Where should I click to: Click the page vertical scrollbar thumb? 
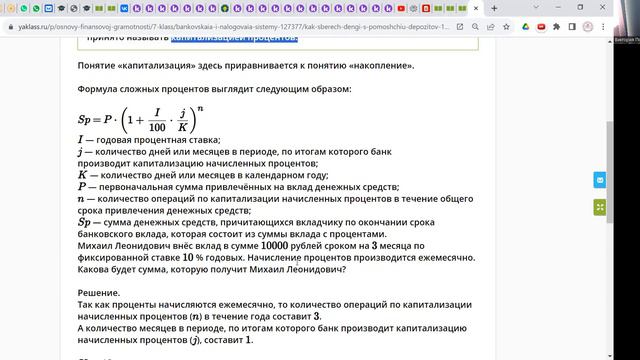point(610,172)
